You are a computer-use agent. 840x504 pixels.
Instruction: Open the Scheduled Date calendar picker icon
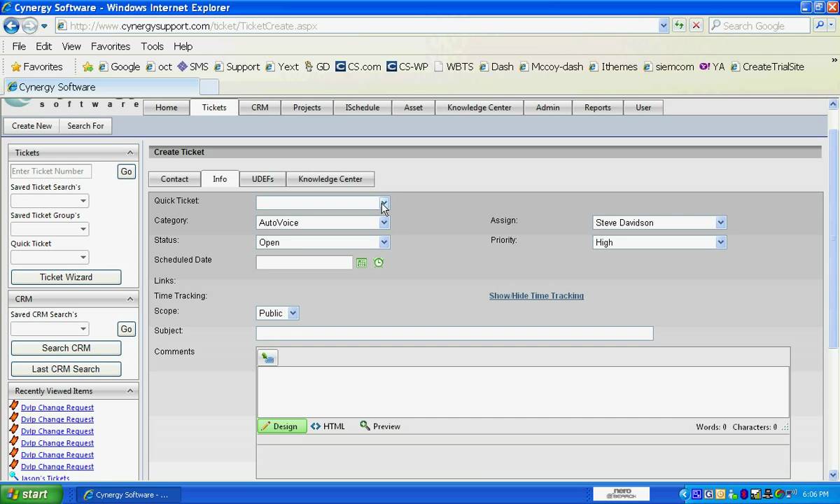click(361, 262)
